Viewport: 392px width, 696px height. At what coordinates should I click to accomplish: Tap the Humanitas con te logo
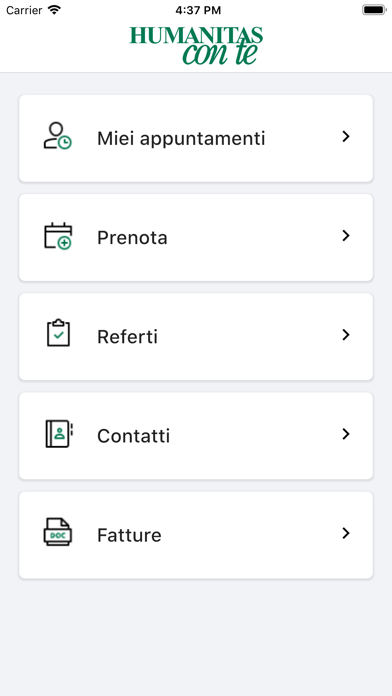coord(196,45)
